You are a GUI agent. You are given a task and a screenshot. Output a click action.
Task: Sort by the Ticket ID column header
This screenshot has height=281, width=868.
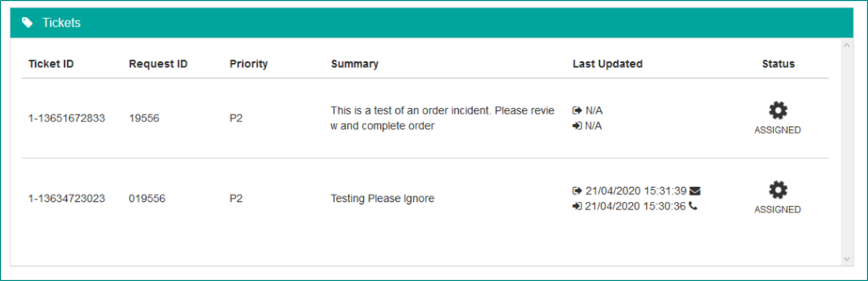click(x=51, y=64)
